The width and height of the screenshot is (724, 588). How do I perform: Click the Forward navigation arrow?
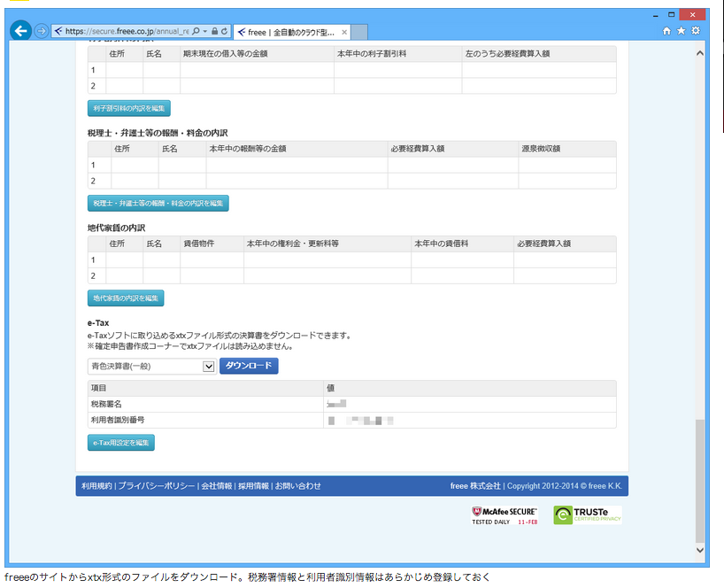pyautogui.click(x=41, y=30)
